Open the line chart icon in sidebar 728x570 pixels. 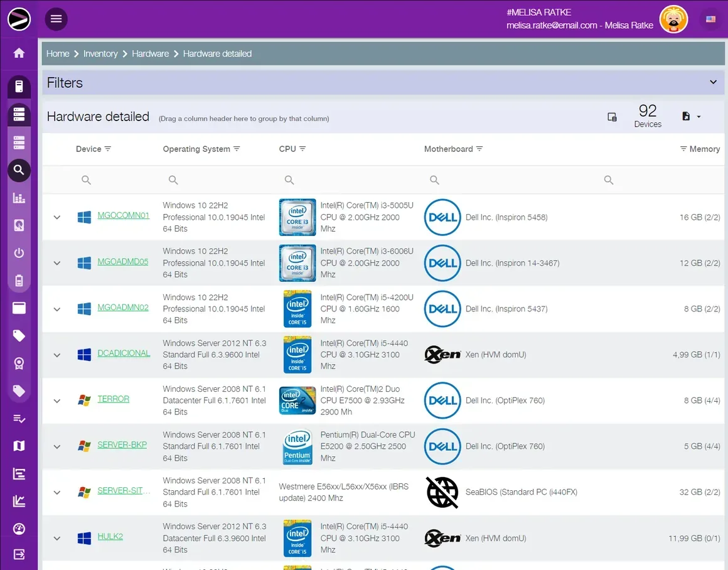tap(19, 501)
